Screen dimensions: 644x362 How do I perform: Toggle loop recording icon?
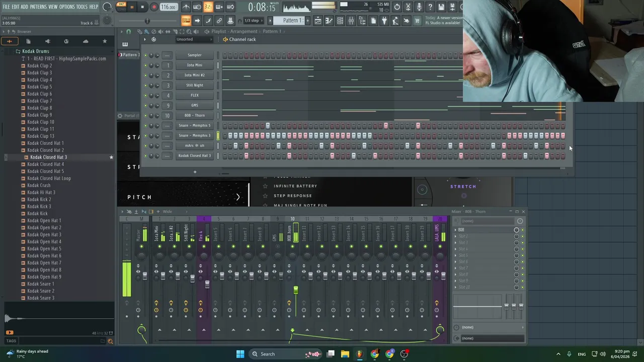pos(230,7)
